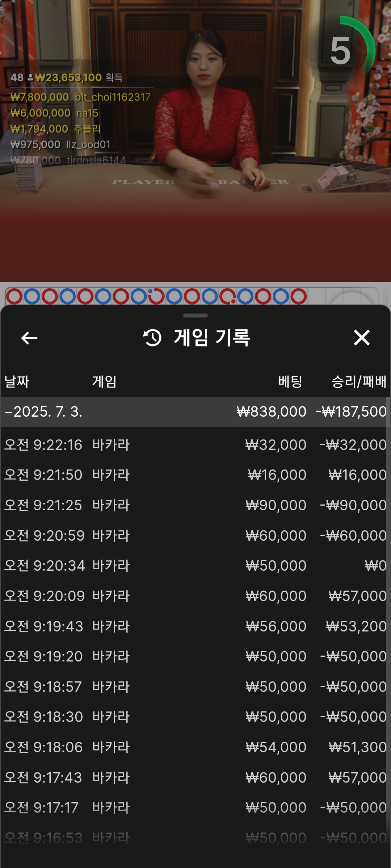This screenshot has width=391, height=868.
Task: Tap the llz_ood01 leaderboard entry
Action: click(x=60, y=145)
